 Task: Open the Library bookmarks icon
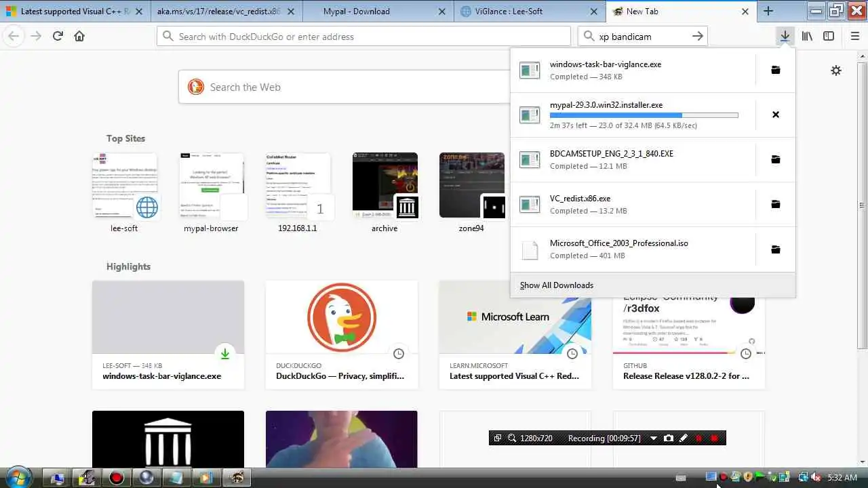tap(807, 37)
